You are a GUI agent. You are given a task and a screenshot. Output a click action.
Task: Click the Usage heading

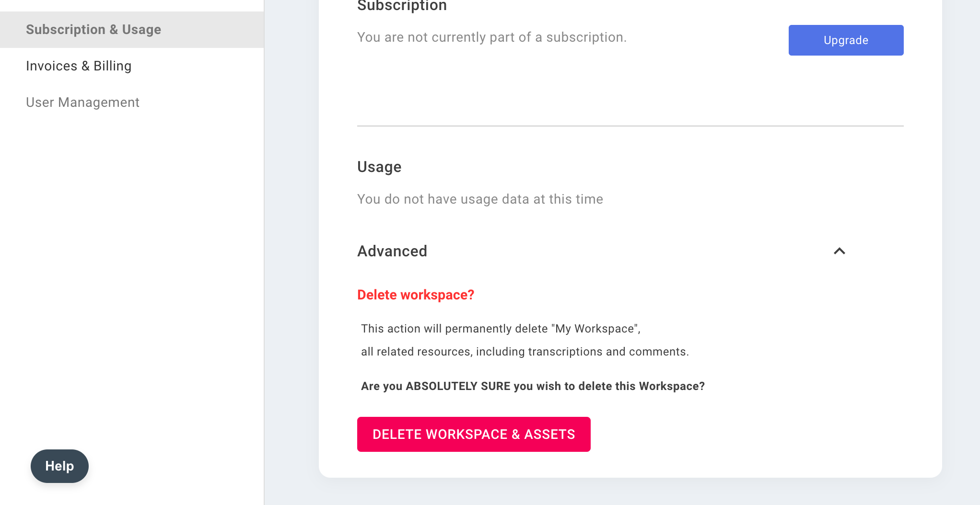[379, 166]
